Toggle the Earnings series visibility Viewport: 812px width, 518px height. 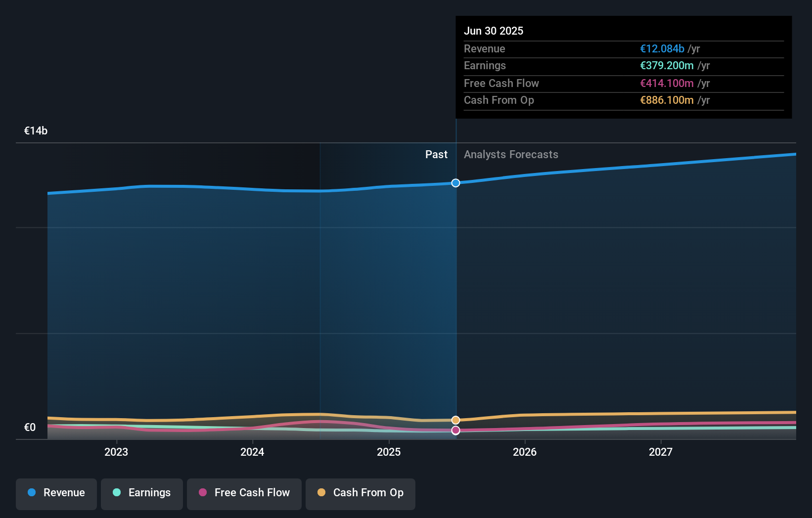pyautogui.click(x=142, y=493)
